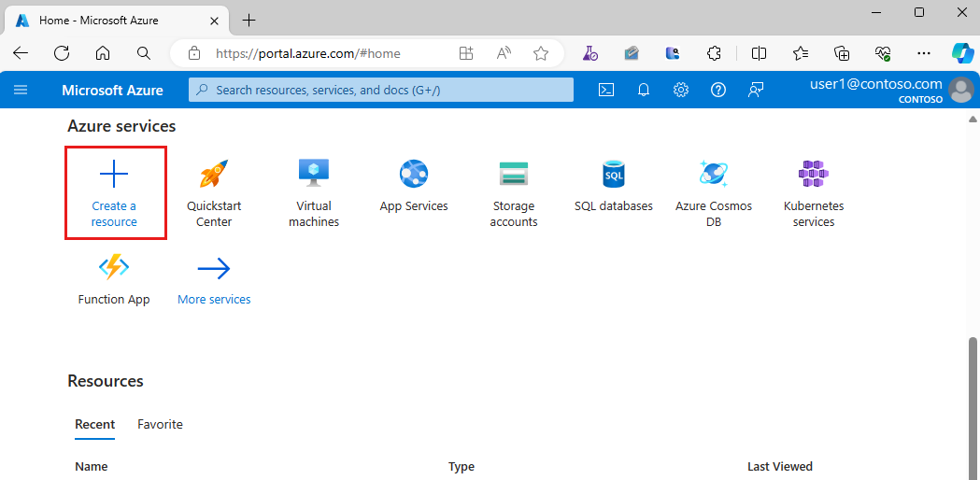Open the Azure portal hamburger menu
The width and height of the screenshot is (980, 480).
(21, 90)
